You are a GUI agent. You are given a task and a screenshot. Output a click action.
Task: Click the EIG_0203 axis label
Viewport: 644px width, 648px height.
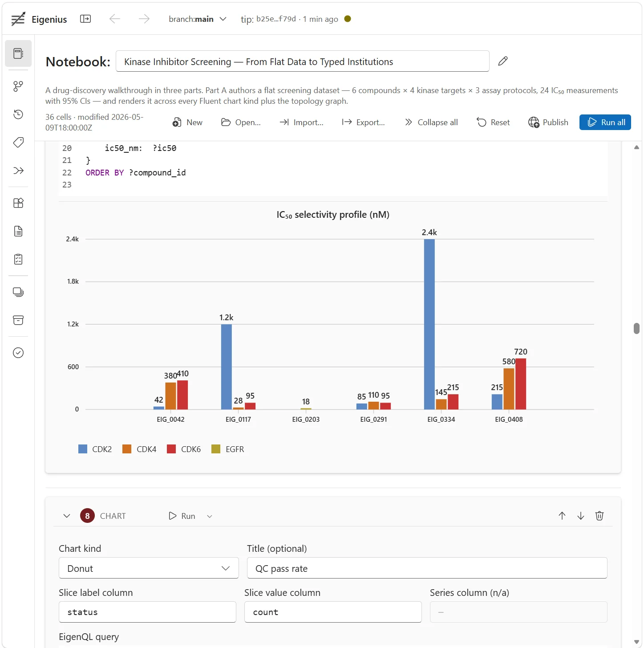[306, 420]
